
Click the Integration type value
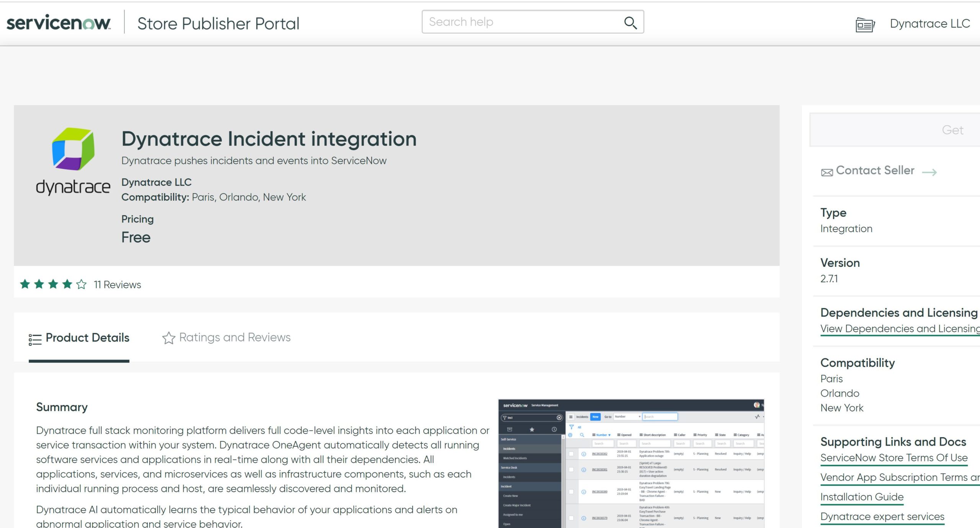846,229
